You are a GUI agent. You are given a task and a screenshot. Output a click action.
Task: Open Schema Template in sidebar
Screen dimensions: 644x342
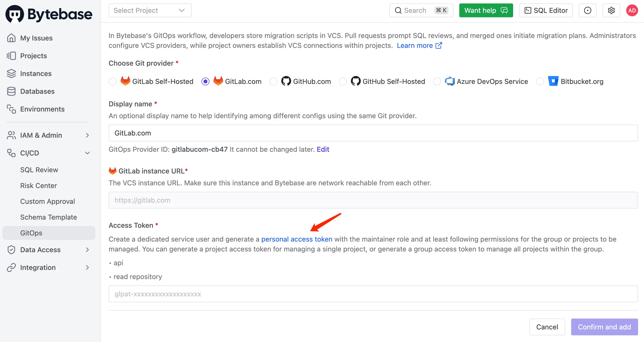[x=49, y=217]
